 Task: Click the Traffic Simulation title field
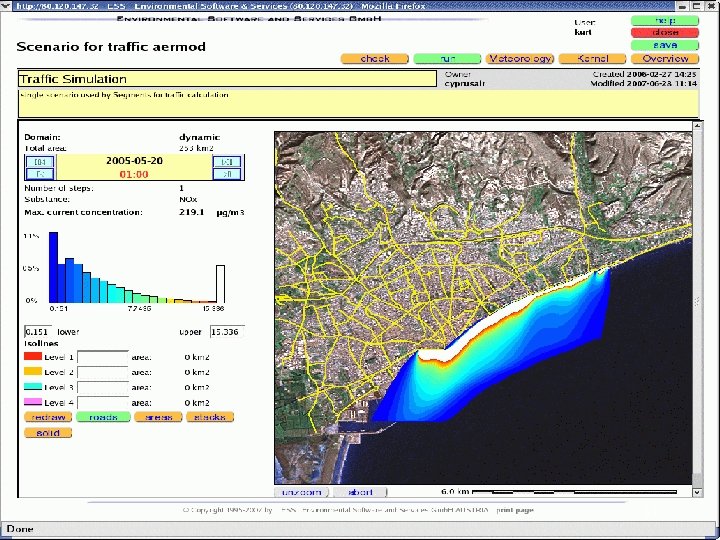227,79
